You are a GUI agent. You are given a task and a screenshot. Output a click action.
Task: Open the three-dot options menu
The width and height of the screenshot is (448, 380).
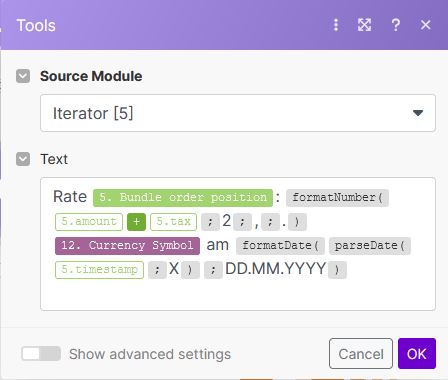336,25
